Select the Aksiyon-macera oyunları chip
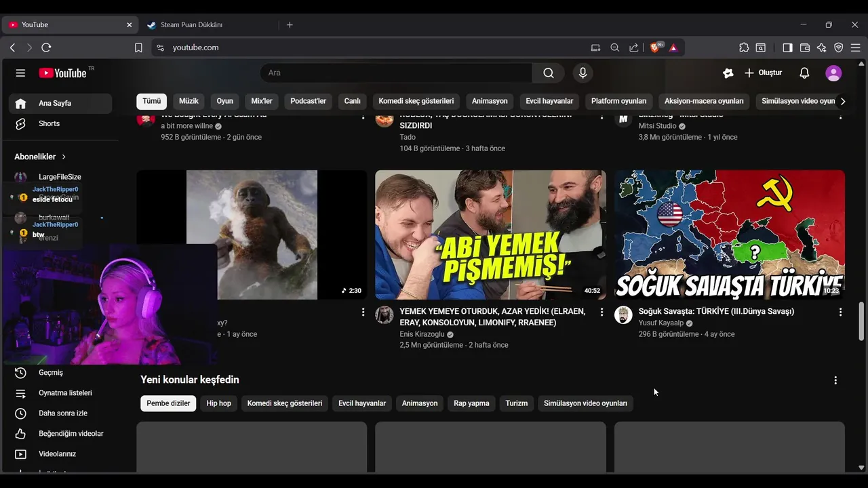The width and height of the screenshot is (868, 488). click(704, 101)
